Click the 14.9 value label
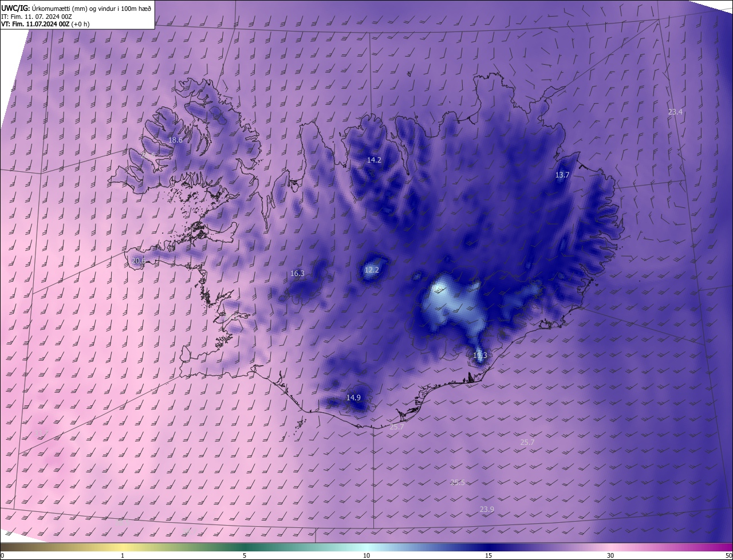 [353, 397]
